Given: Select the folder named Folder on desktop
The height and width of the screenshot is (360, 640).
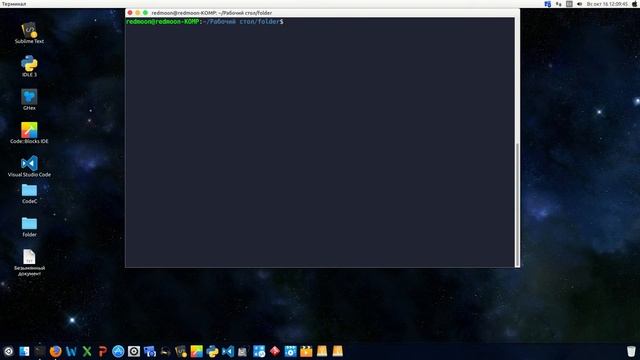Looking at the screenshot, I should pos(29,227).
